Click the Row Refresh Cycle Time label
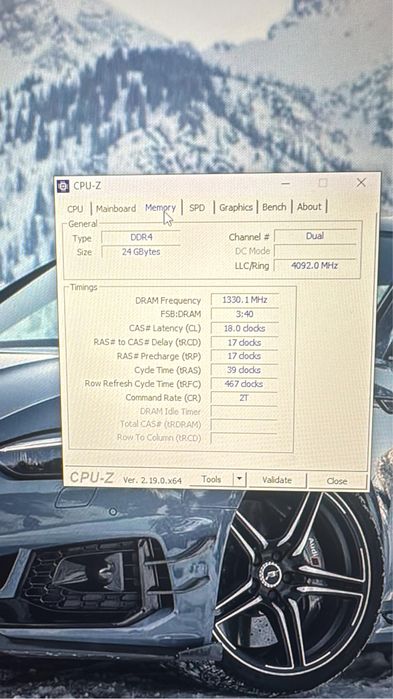 [x=143, y=384]
